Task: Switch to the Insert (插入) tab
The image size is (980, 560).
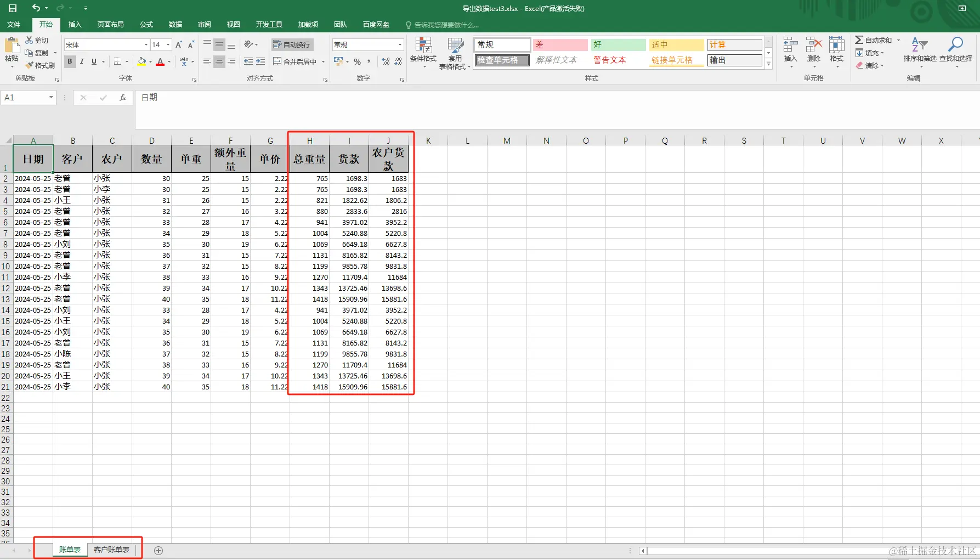Action: [75, 25]
